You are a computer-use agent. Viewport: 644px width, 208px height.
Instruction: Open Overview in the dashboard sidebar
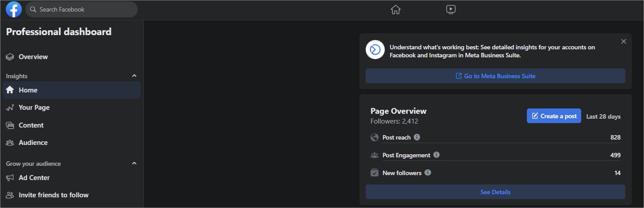(x=72, y=57)
